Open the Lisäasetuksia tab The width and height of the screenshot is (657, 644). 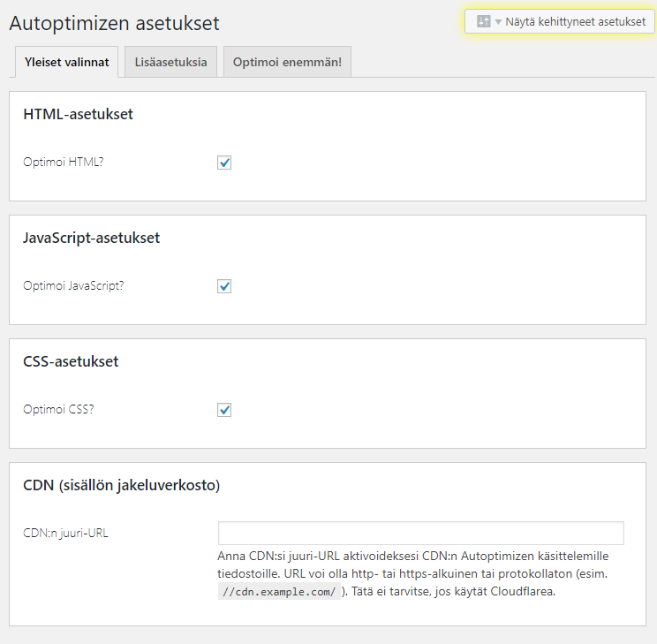[171, 63]
